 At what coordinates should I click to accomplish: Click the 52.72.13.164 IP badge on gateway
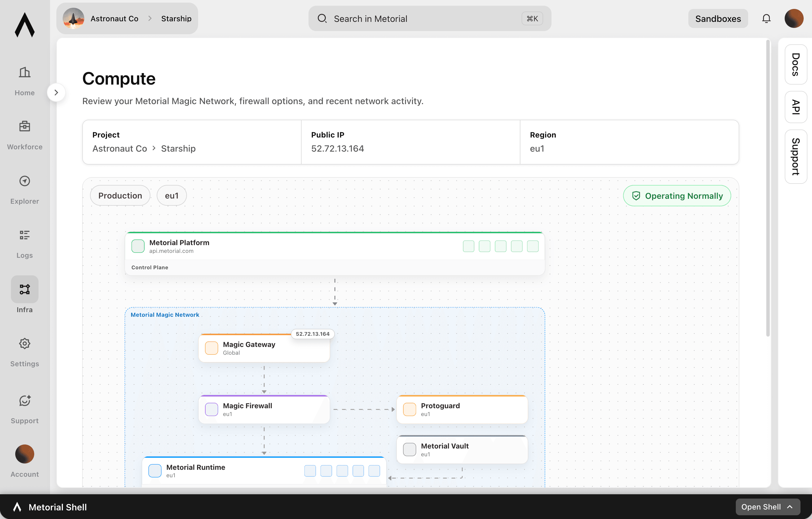click(x=313, y=334)
